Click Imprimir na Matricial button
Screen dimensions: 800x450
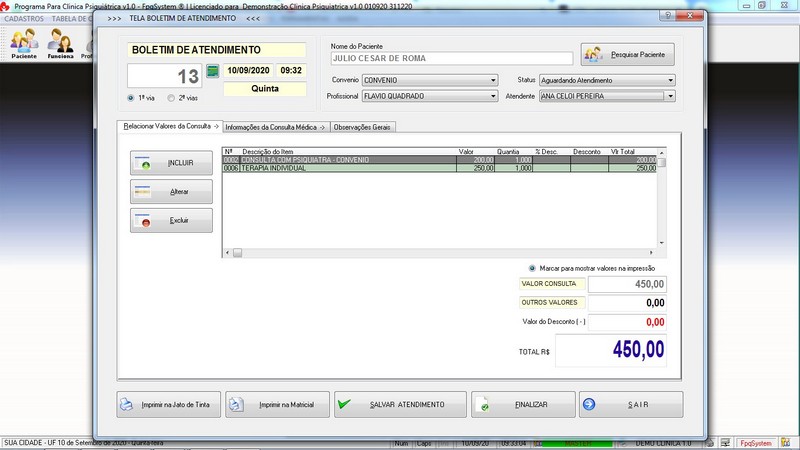278,405
